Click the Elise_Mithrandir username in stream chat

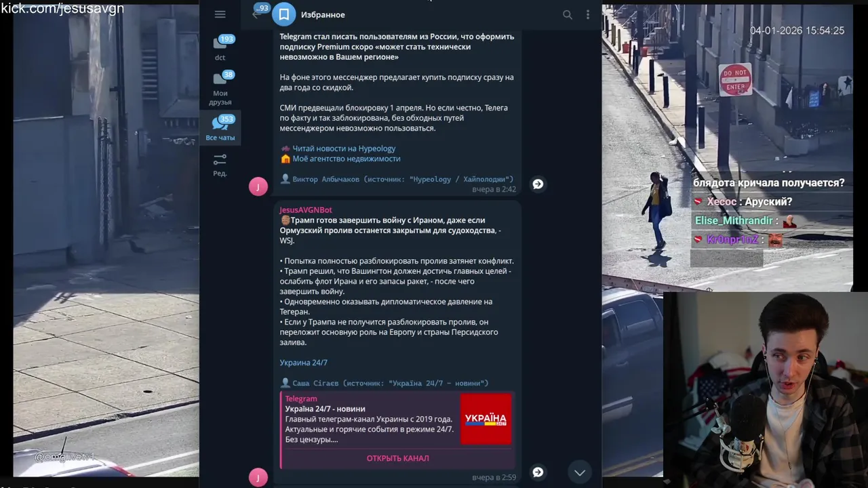click(x=734, y=221)
